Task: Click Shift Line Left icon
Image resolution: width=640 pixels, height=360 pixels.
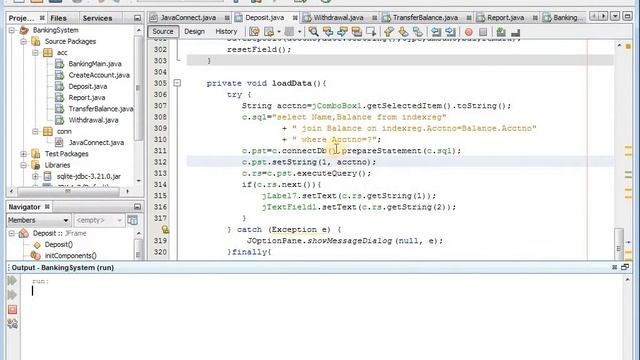Action: coord(436,31)
